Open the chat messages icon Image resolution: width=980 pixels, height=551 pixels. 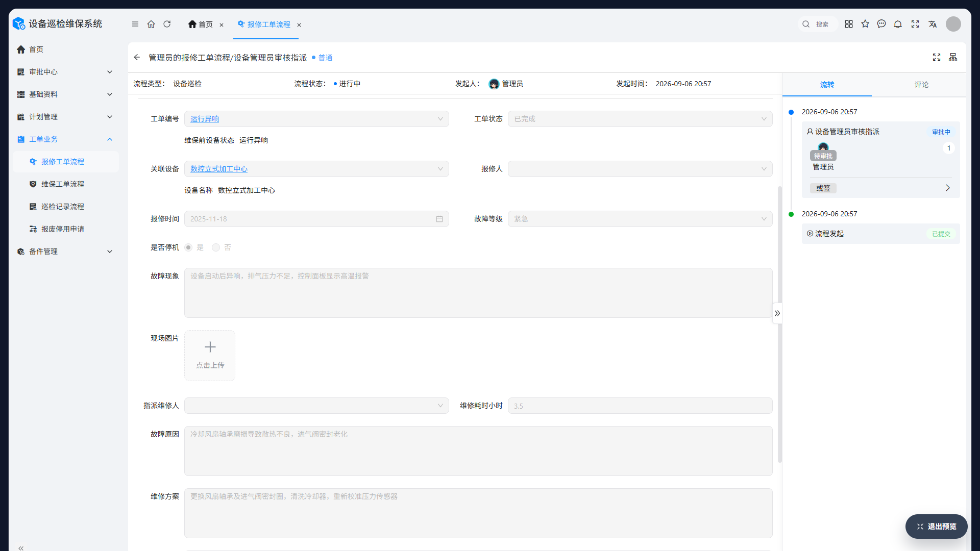[x=881, y=24]
